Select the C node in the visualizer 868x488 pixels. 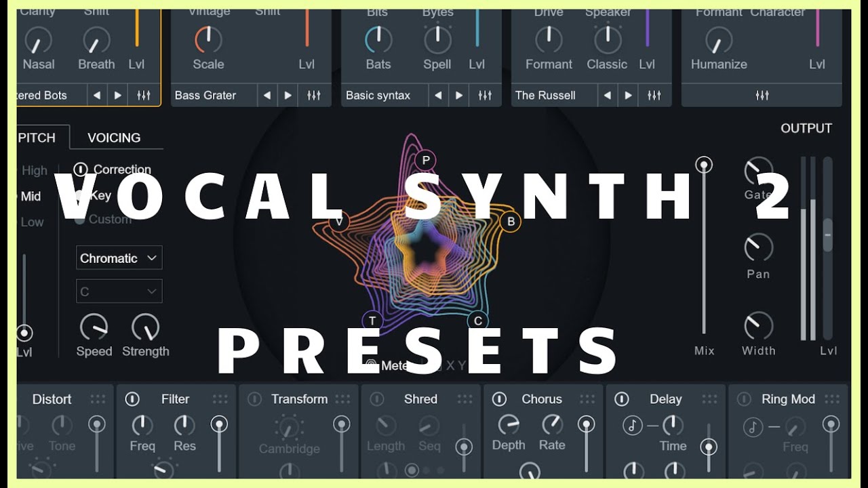click(477, 321)
